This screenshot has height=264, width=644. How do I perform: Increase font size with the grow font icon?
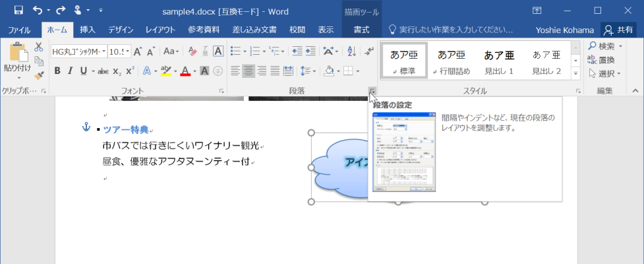[x=138, y=51]
